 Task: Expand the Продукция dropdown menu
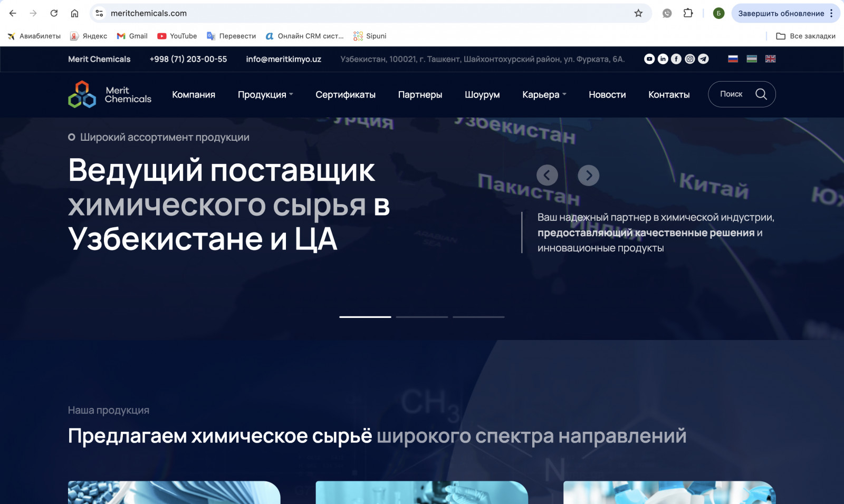coord(265,95)
